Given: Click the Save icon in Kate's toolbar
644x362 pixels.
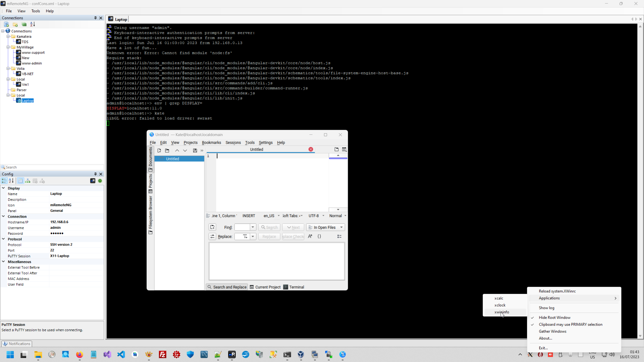Looking at the screenshot, I should coord(195,151).
